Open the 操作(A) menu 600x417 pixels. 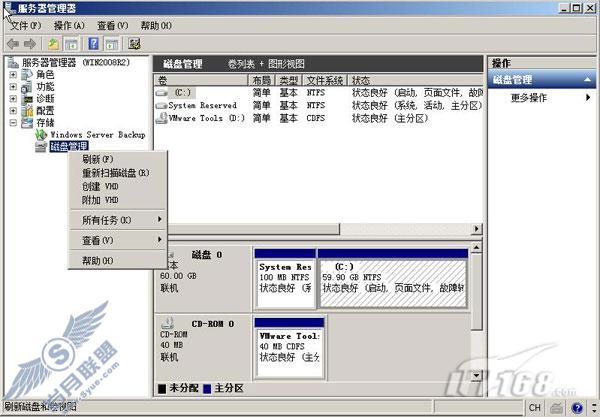pyautogui.click(x=69, y=26)
